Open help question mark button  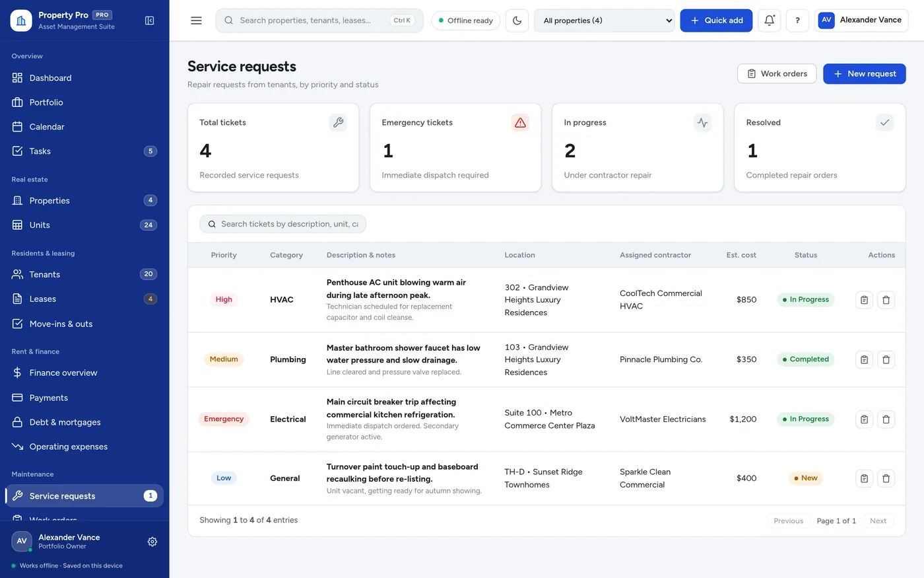797,20
